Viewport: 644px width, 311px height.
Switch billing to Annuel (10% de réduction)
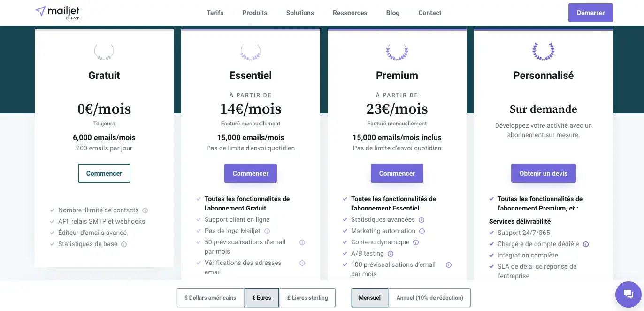click(429, 298)
